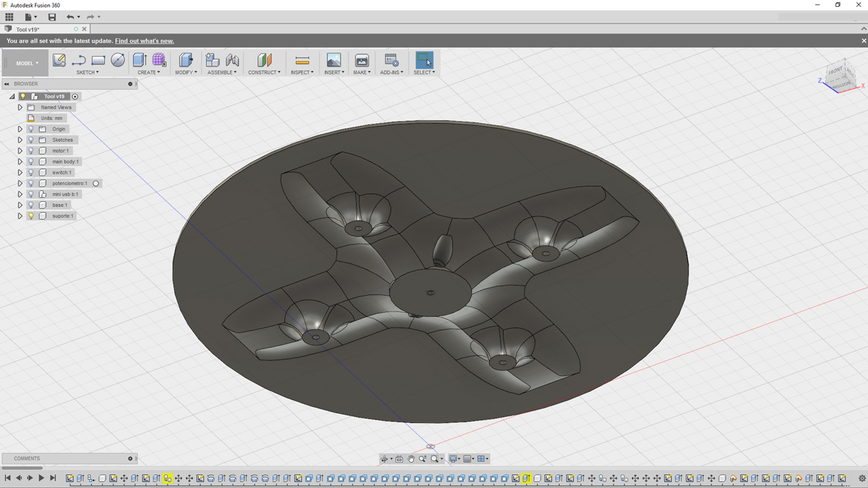Select the construction plane icon
The width and height of the screenshot is (868, 488).
(x=264, y=60)
